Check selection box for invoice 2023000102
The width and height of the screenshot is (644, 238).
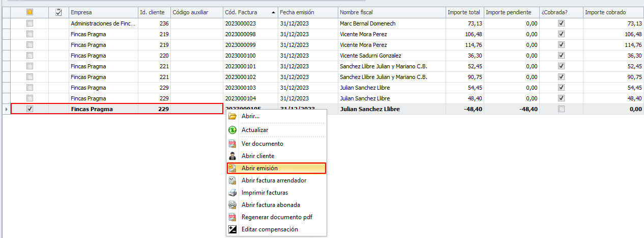30,77
